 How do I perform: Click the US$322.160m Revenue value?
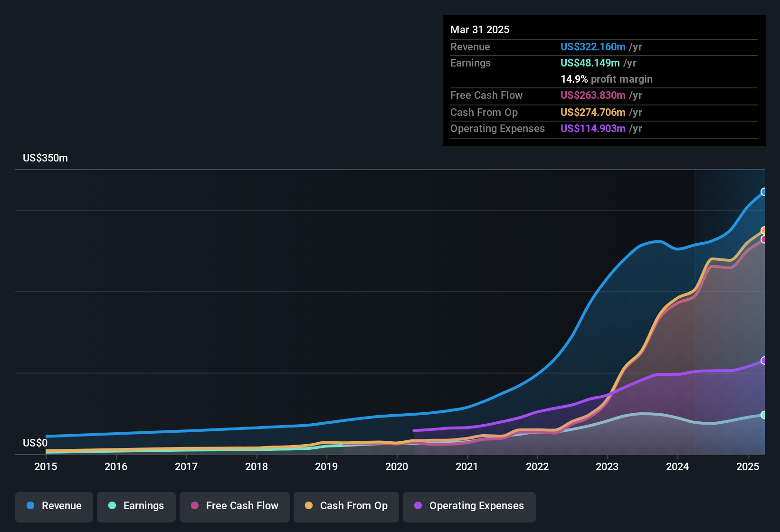[x=592, y=47]
